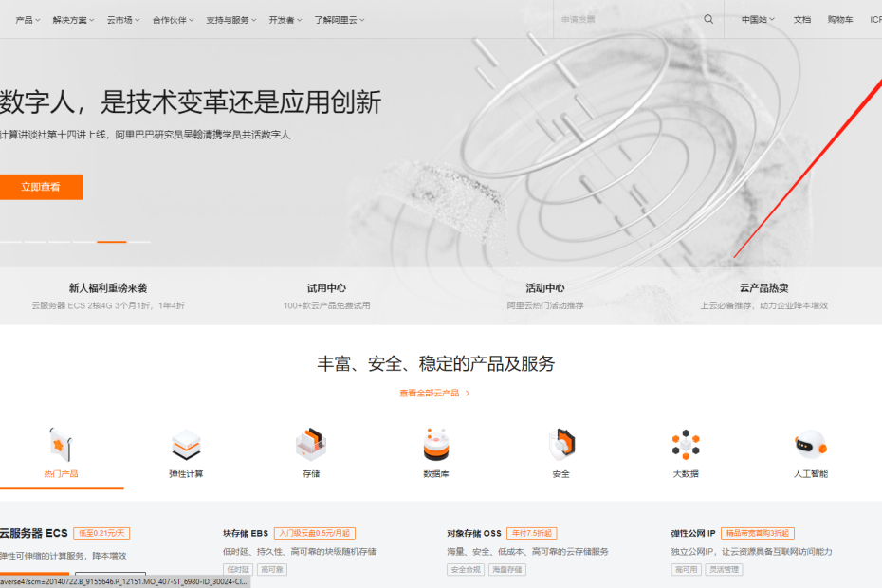
Task: Expand the 支持与服务 menu
Action: [231, 20]
